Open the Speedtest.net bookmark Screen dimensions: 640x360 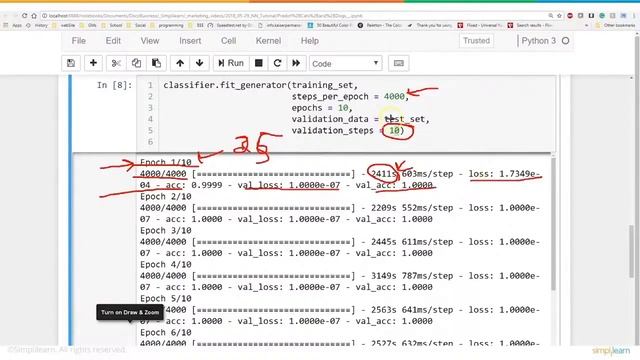tap(231, 25)
